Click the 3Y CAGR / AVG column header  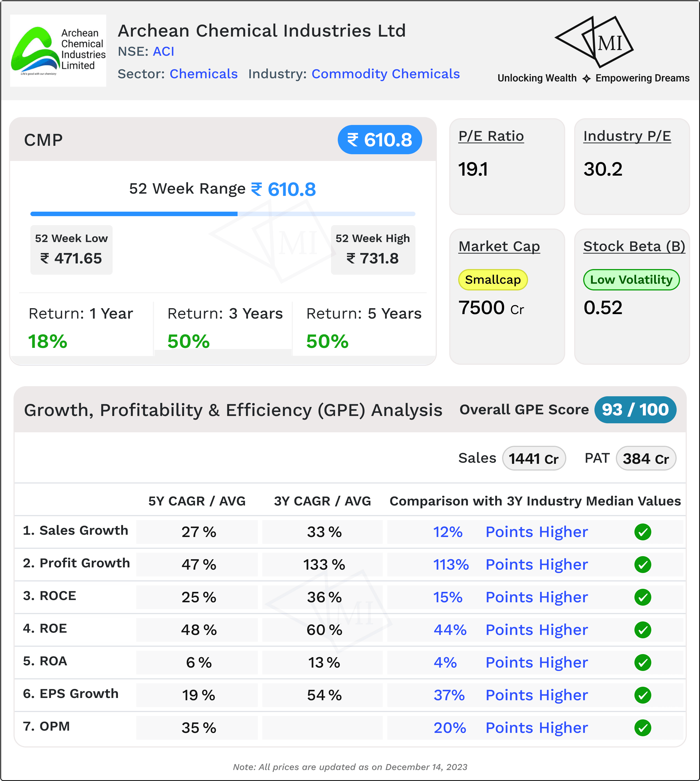322,501
